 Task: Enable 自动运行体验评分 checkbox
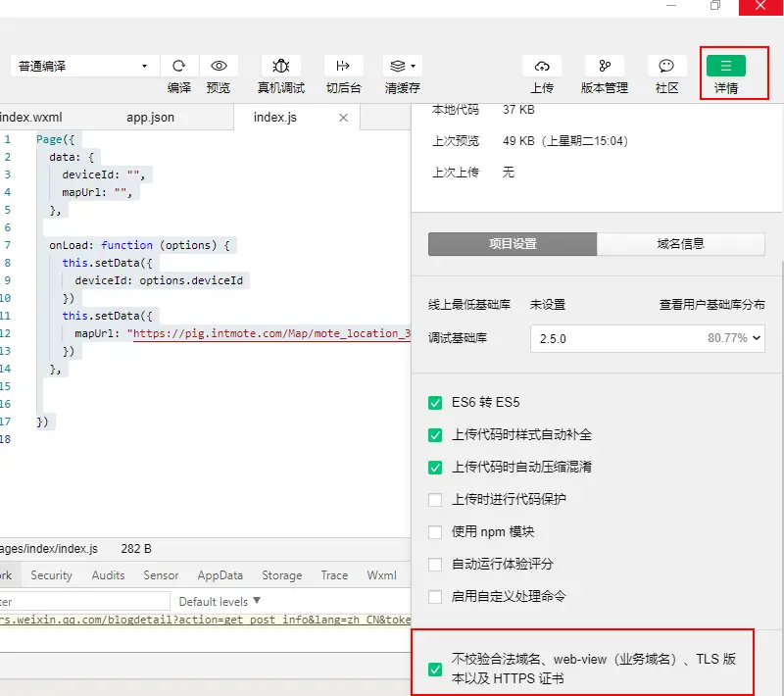click(435, 565)
